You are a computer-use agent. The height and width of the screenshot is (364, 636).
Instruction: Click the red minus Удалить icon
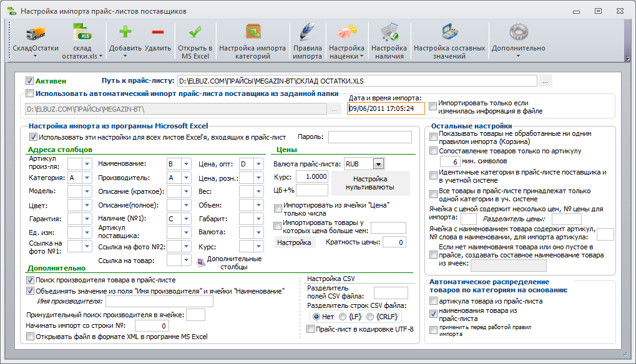(158, 32)
